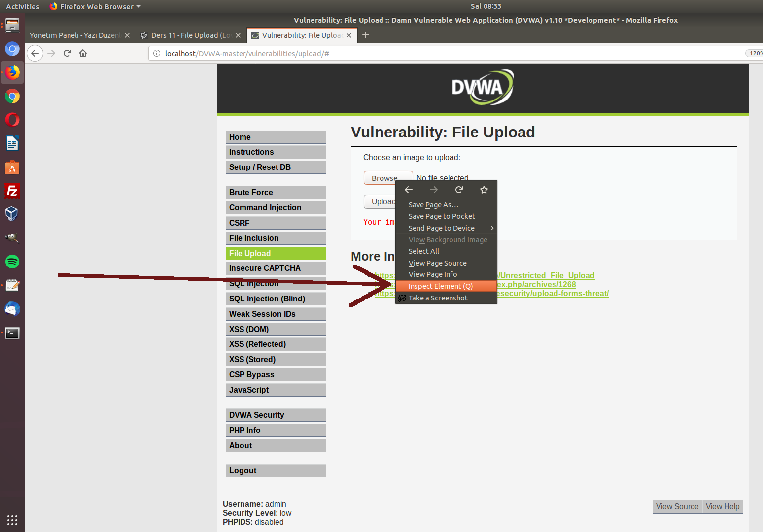Close the Yönetim Paneli tab
The image size is (763, 532).
(127, 35)
